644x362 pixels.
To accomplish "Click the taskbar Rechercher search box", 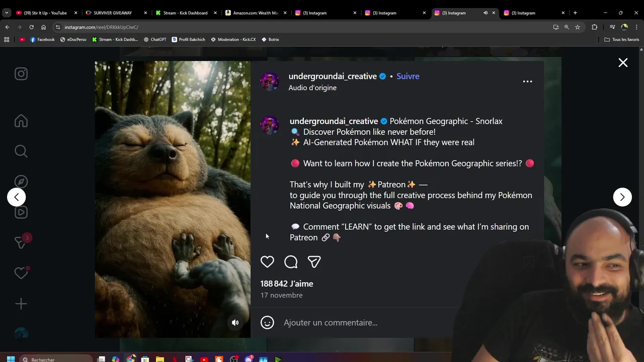I will [56, 359].
